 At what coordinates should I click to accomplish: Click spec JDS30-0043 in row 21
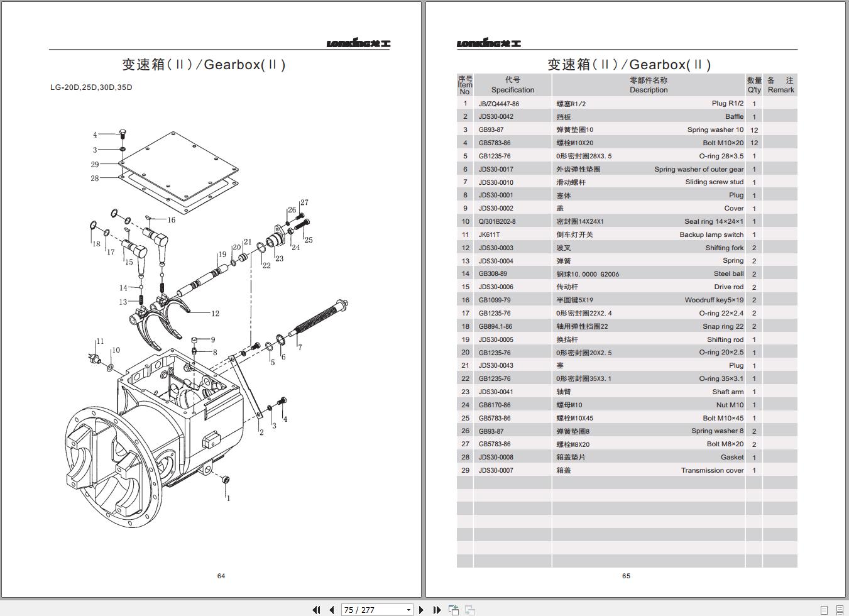(x=496, y=365)
